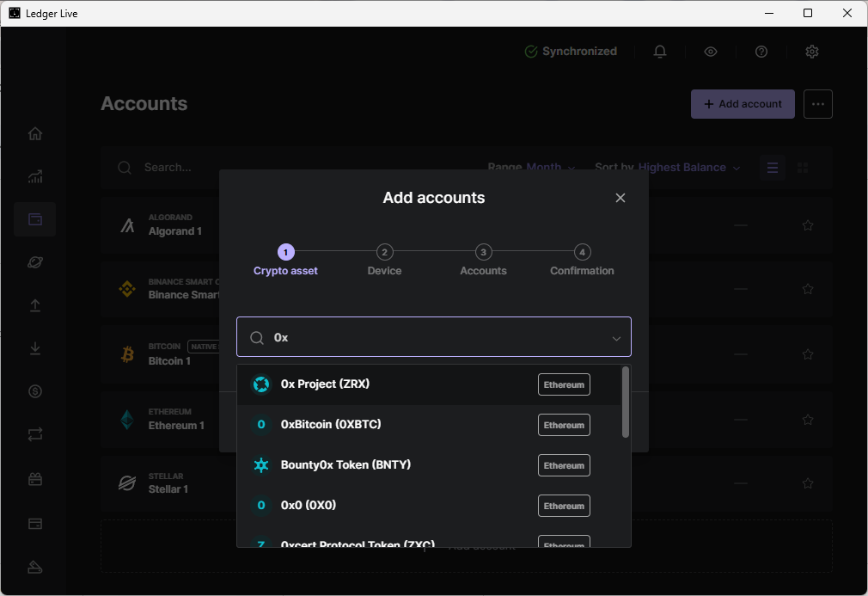Star the Bitcoin 1 account

click(x=808, y=354)
